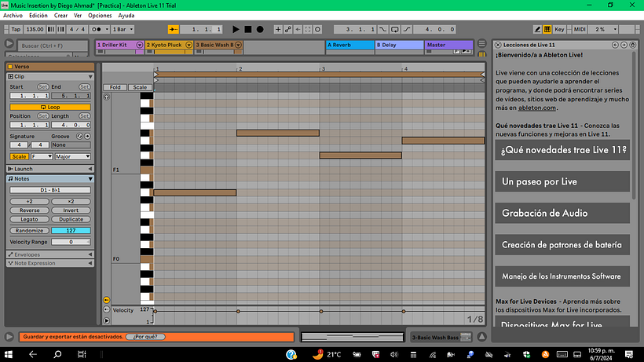Click the Verso clip color square
The image size is (644, 362).
tap(10, 67)
